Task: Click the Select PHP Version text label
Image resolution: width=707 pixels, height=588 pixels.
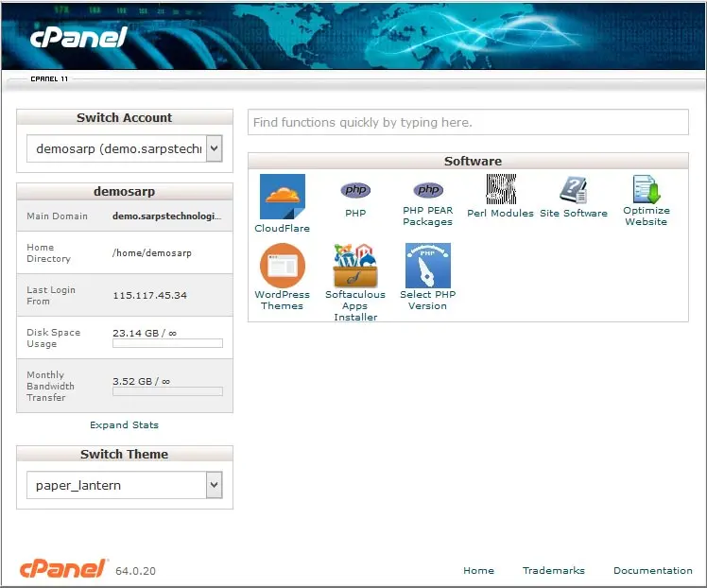Action: 428,300
